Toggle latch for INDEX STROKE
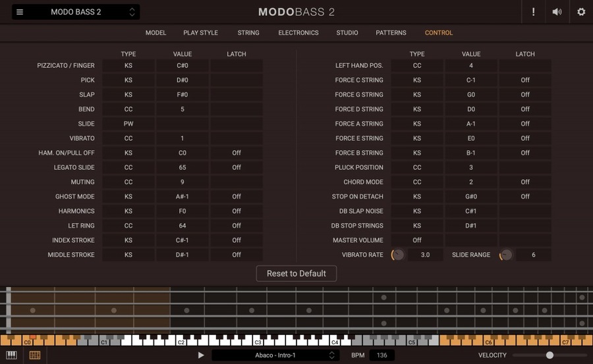This screenshot has width=593, height=364. (237, 240)
